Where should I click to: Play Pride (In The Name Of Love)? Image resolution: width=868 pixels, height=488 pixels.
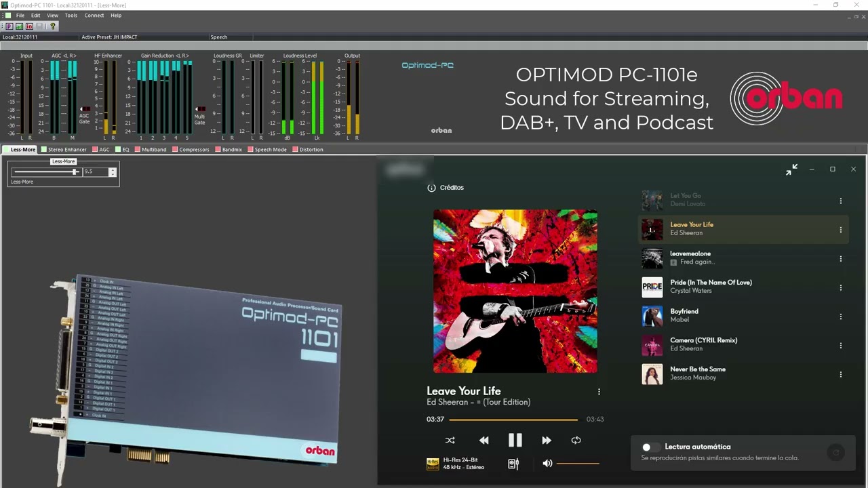[744, 287]
